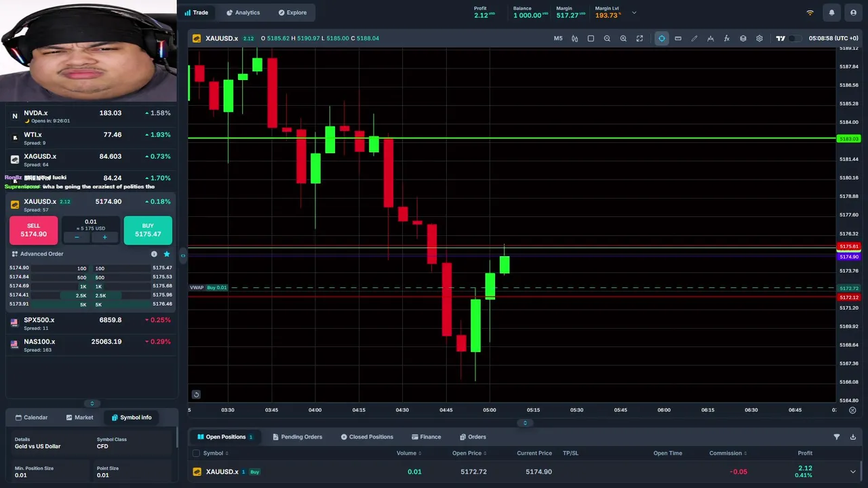Click the VWAP Buy 0.01 position line label
The width and height of the screenshot is (868, 488).
tap(209, 287)
